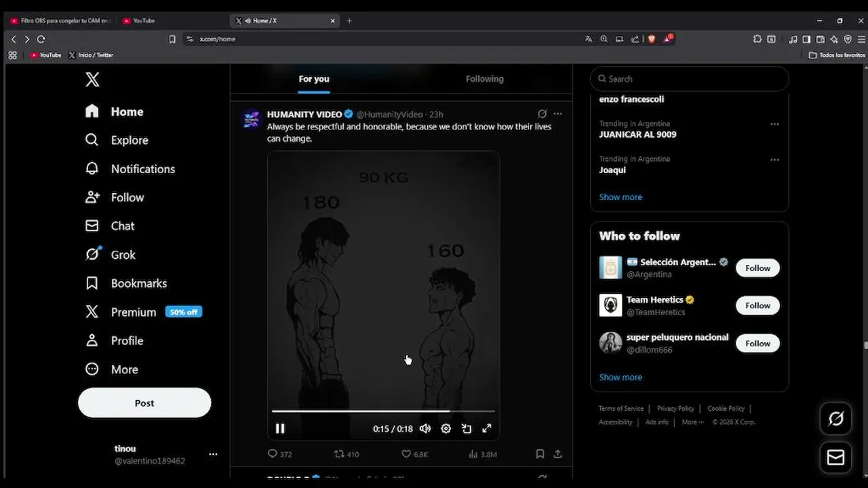Open the floating messages envelope button
Screen dimensions: 868x488
click(835, 458)
